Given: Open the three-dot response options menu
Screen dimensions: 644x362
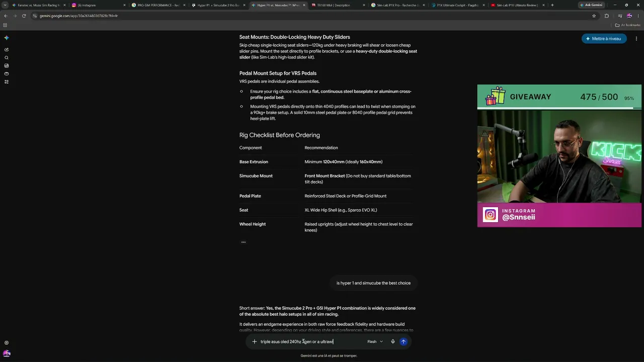Looking at the screenshot, I should (x=244, y=242).
